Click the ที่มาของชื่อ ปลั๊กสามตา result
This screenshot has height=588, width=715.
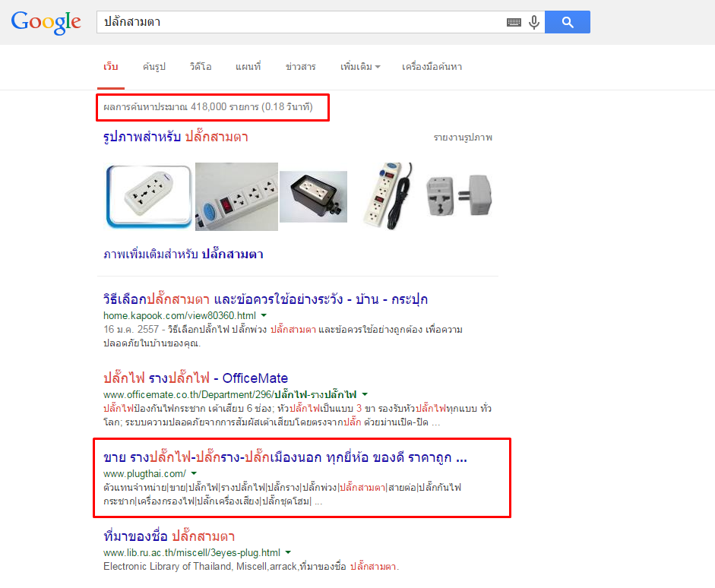[169, 536]
